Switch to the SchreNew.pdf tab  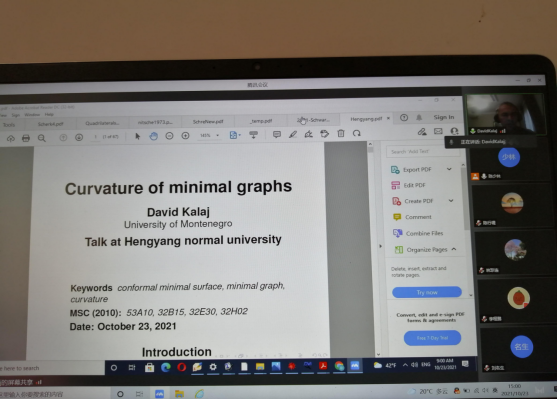point(208,121)
